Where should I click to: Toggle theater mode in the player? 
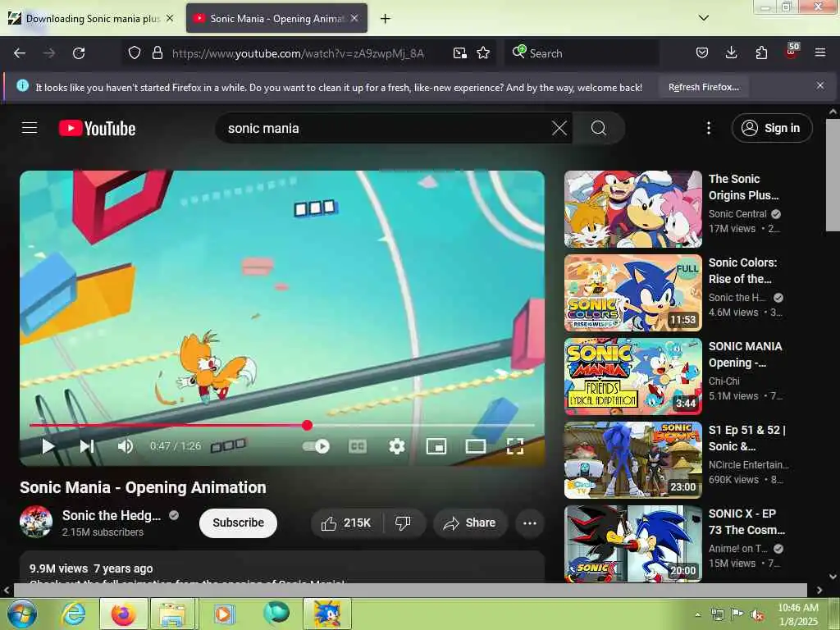(475, 446)
